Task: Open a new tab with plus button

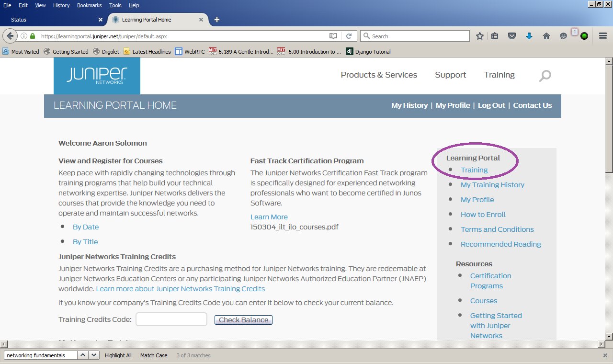Action: (217, 20)
